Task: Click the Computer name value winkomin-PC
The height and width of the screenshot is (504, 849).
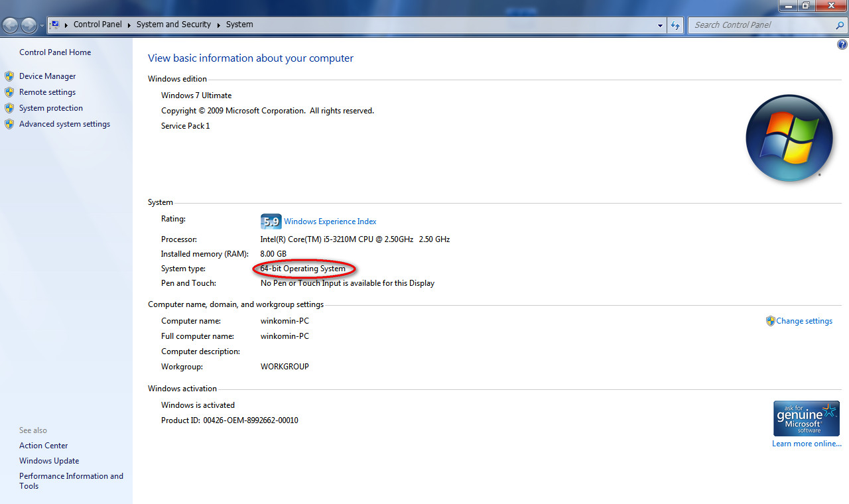Action: (x=285, y=321)
